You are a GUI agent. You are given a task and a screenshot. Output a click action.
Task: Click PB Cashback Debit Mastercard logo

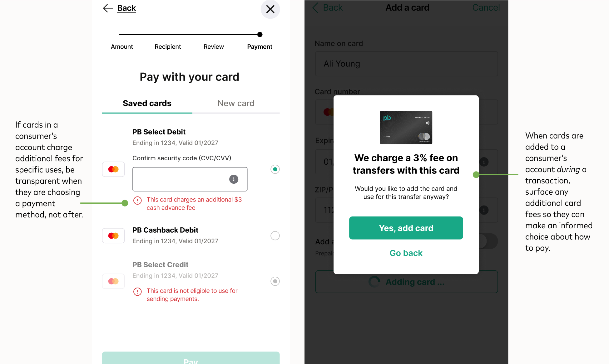(x=113, y=236)
